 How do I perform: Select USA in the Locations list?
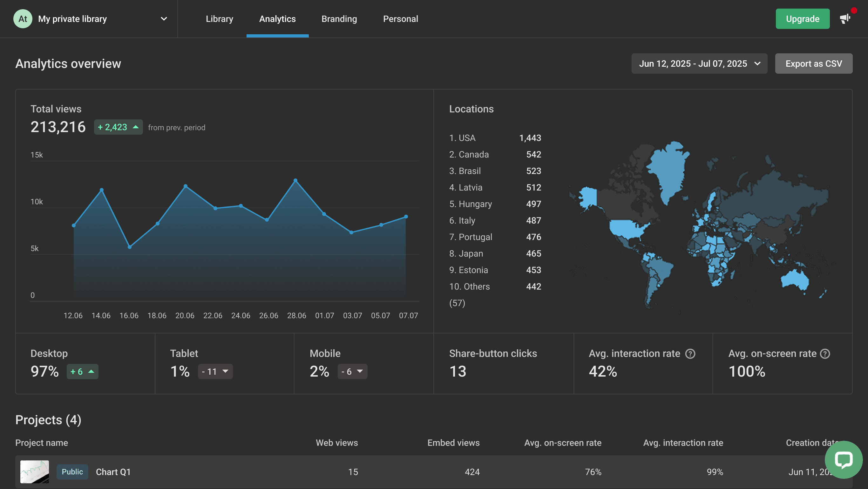click(495, 138)
